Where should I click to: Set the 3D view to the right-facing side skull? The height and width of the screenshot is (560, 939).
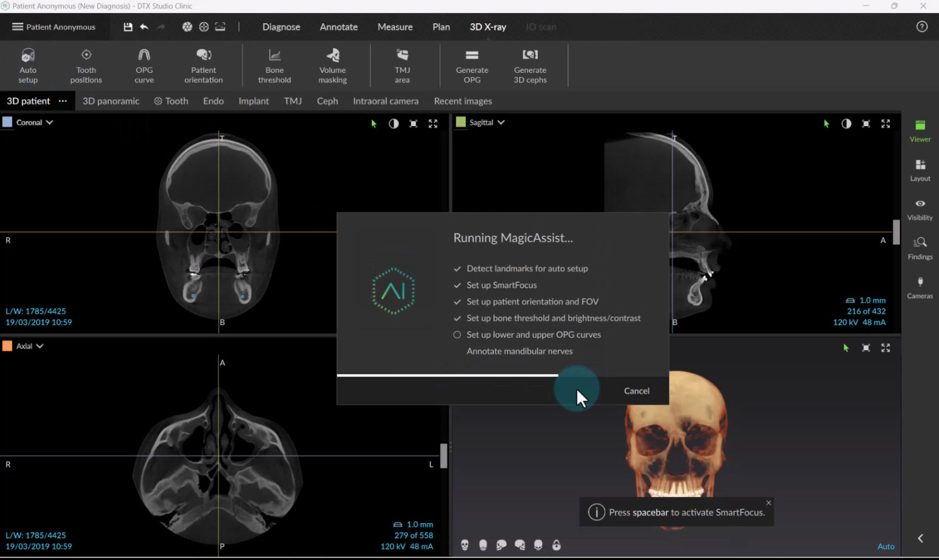click(520, 545)
